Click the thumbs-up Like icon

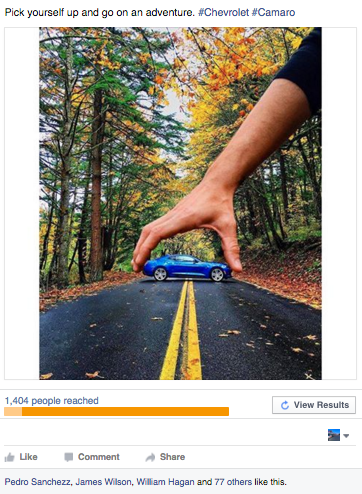[x=9, y=457]
